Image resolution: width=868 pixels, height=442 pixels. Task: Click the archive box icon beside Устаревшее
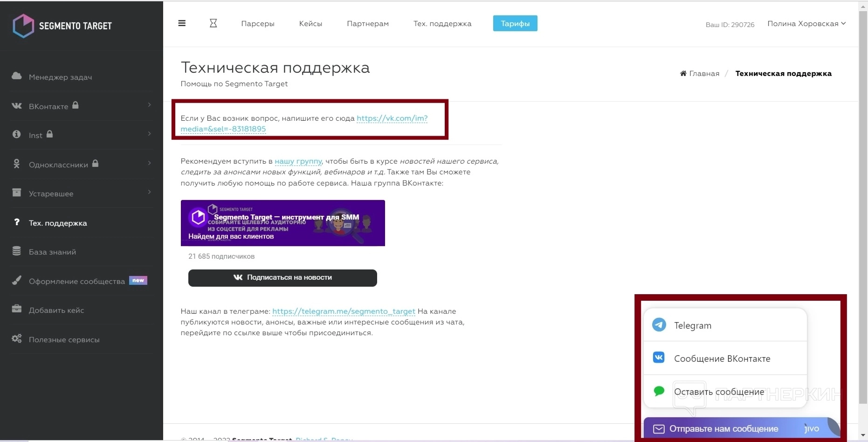point(17,193)
